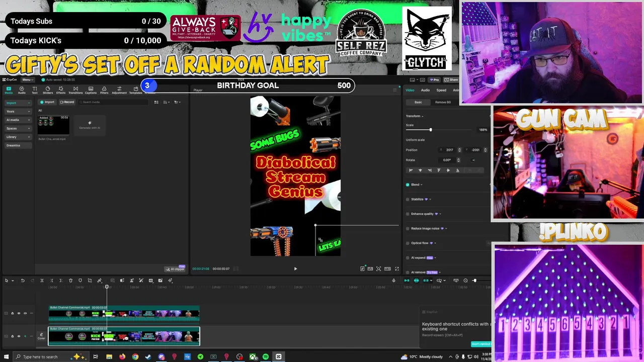Open the media sort order dropdown
644x362 pixels.
167,102
